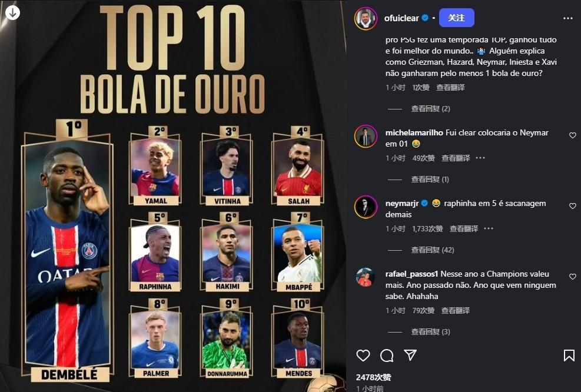Click the Dembélé first place picture
581x392 pixels.
(x=68, y=252)
